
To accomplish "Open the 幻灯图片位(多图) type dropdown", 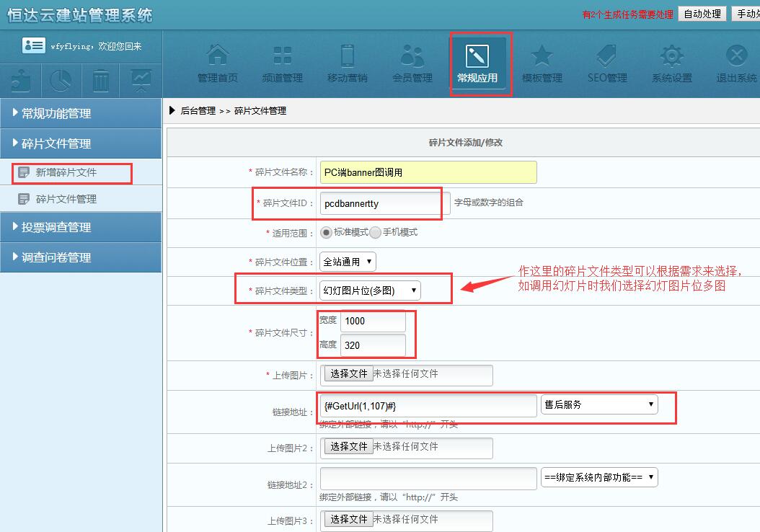I will tap(370, 291).
